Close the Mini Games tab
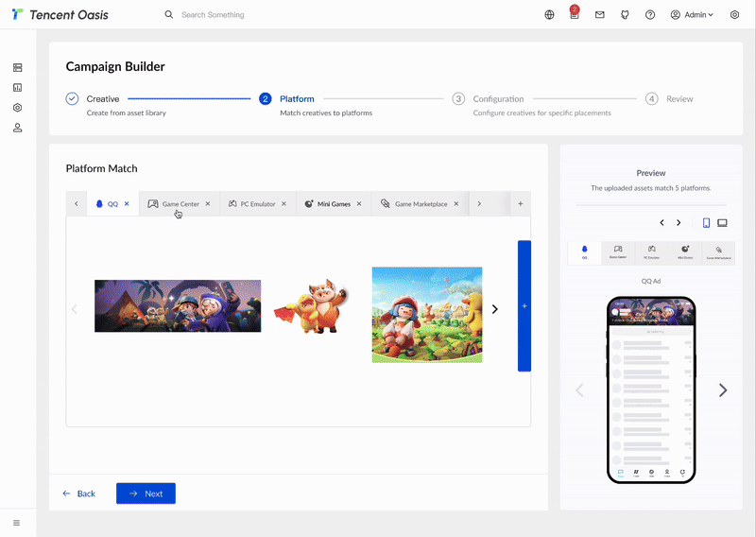Viewport: 756px width, 537px height. tap(359, 204)
